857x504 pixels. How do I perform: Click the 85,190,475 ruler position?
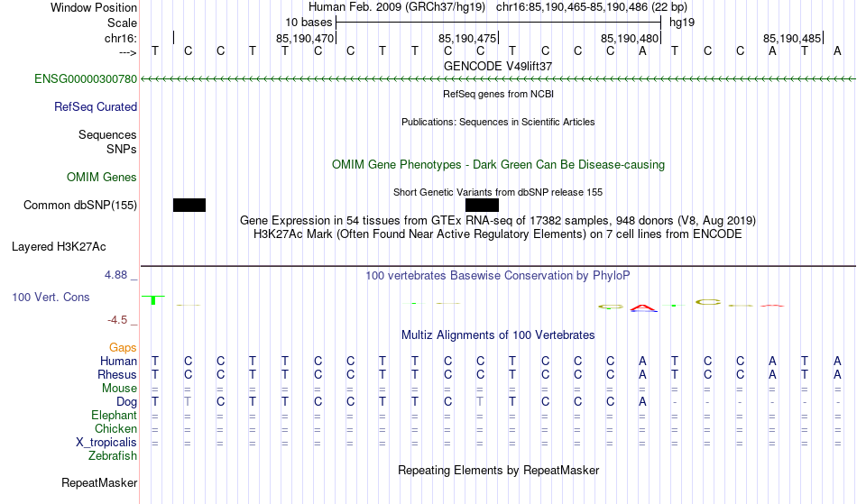[467, 39]
